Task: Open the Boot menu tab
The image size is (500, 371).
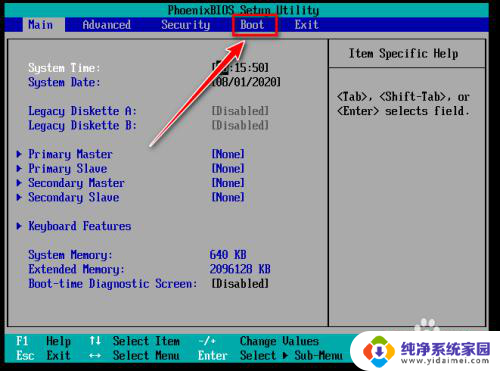Action: [252, 25]
